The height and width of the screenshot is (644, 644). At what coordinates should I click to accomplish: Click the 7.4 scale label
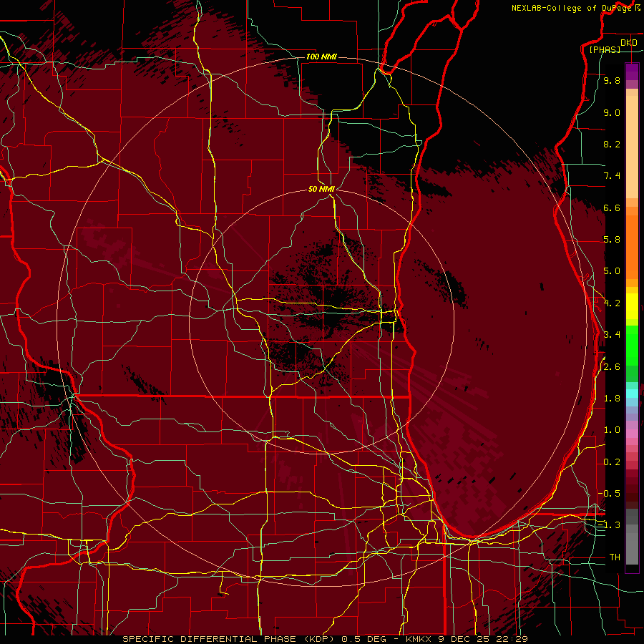click(x=612, y=176)
